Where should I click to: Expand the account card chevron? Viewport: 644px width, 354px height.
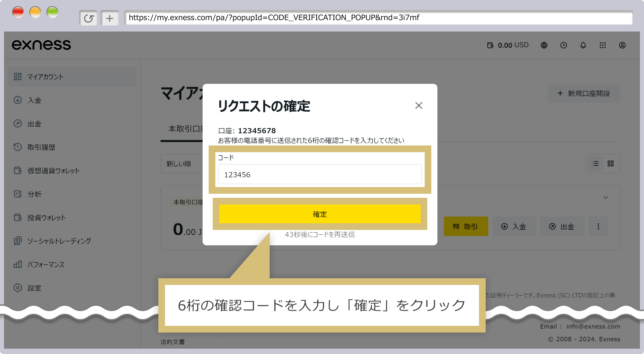click(605, 197)
